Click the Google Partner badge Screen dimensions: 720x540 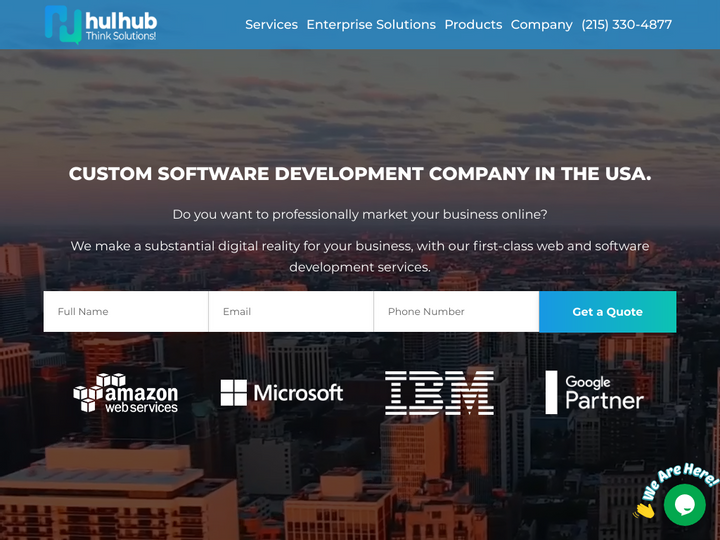click(595, 392)
